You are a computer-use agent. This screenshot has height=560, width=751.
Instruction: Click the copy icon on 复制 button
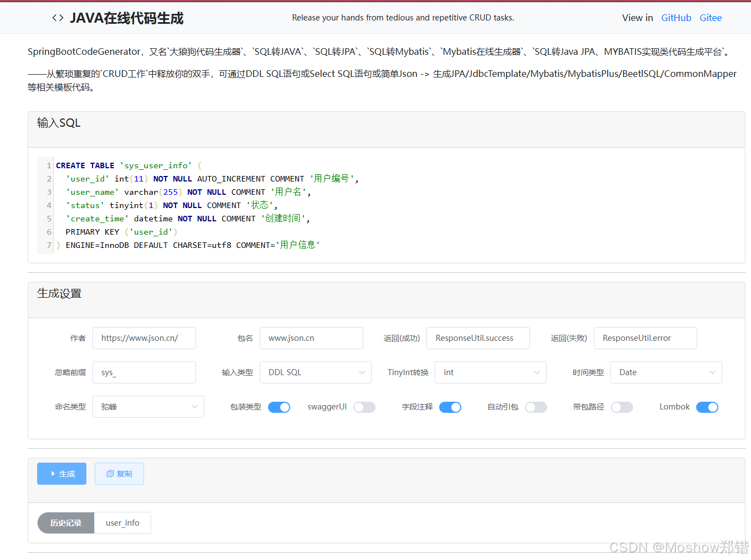click(110, 474)
